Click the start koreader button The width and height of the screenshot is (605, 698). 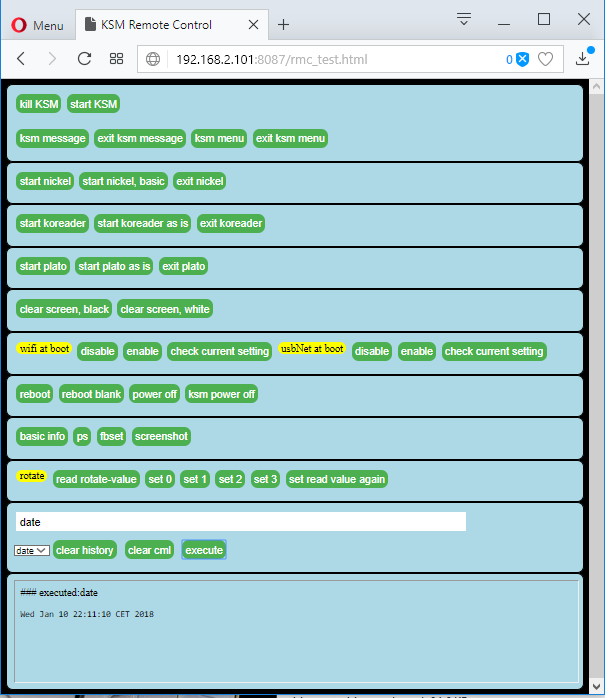click(53, 224)
